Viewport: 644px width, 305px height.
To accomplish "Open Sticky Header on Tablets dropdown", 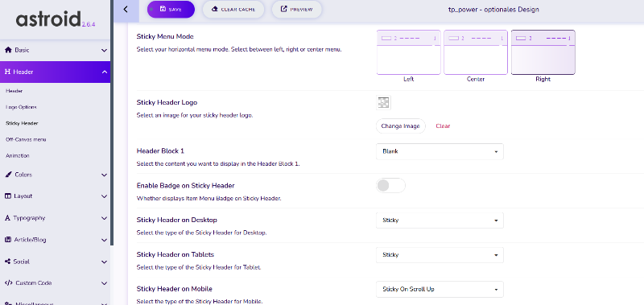I will 440,255.
